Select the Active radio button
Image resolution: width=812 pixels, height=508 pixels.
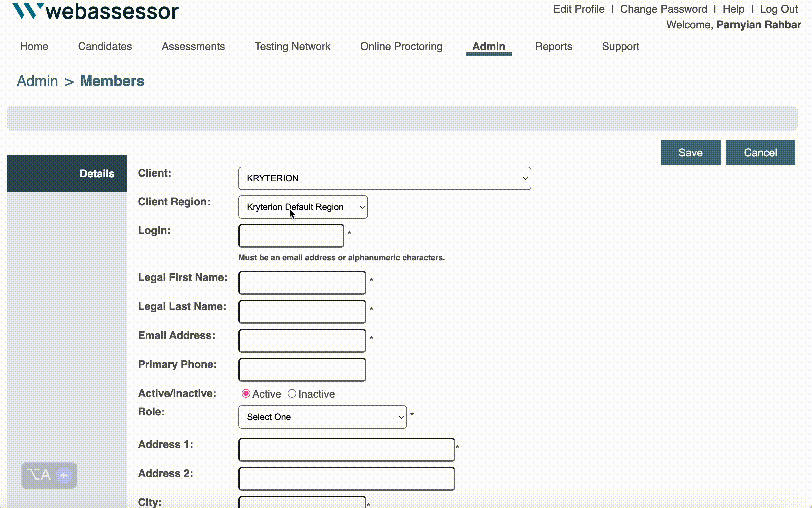pyautogui.click(x=246, y=393)
